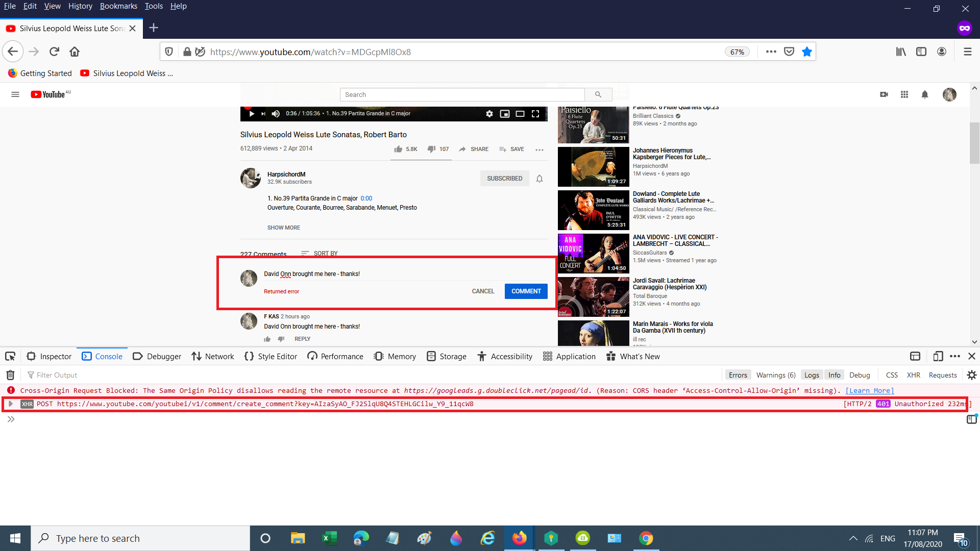
Task: Open video player settings gear
Action: (x=489, y=114)
